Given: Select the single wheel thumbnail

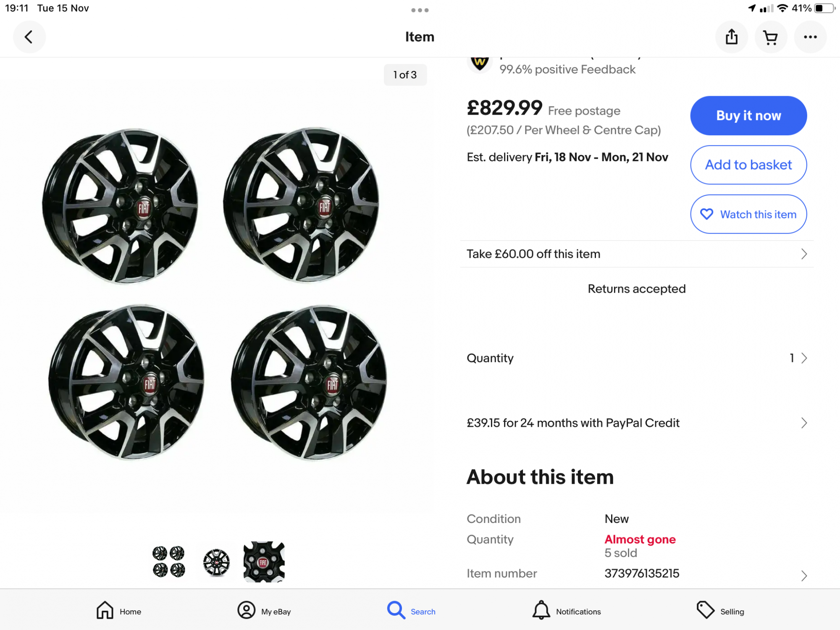Looking at the screenshot, I should pos(216,562).
